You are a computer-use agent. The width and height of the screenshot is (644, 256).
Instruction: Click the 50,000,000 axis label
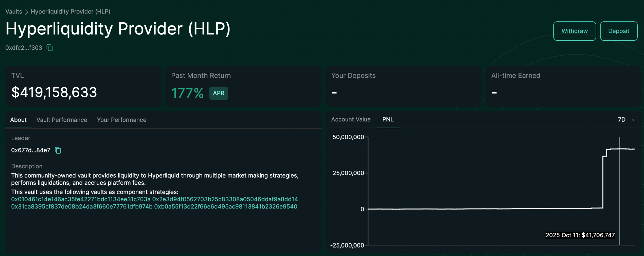coord(348,137)
